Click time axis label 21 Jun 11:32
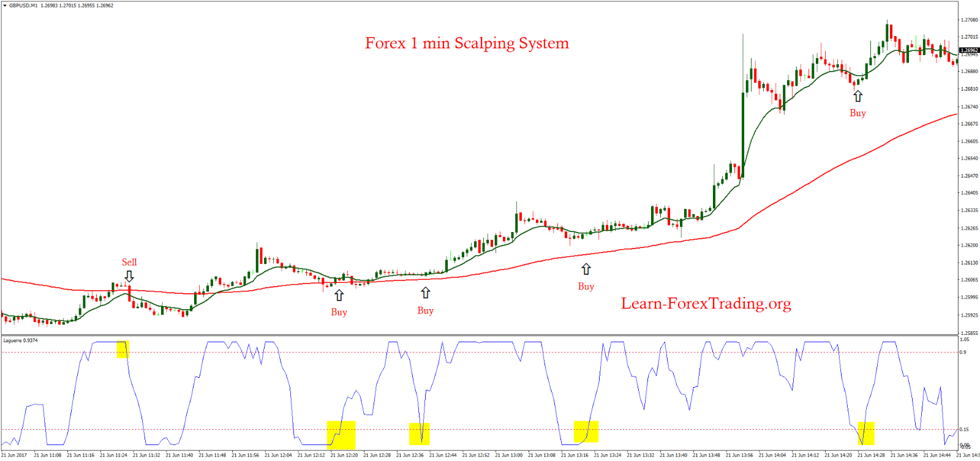980x461 pixels. coord(146,455)
